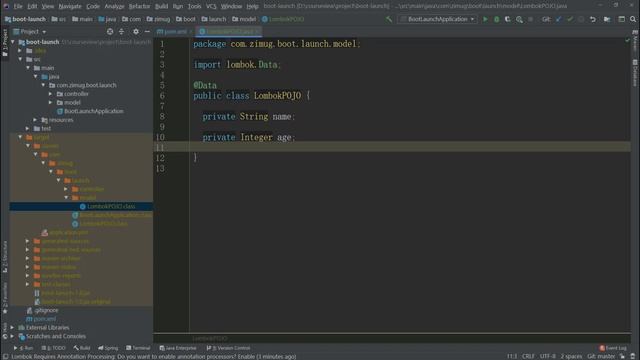Screen dimensions: 640x360
Task: Click 'Git: master' branch in status bar
Action: tap(601, 356)
